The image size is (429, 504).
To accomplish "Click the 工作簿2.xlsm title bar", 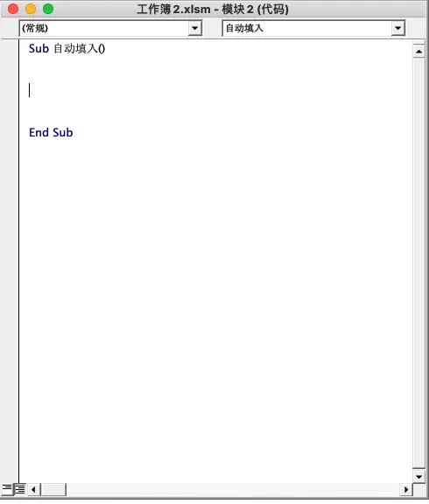I will point(213,9).
